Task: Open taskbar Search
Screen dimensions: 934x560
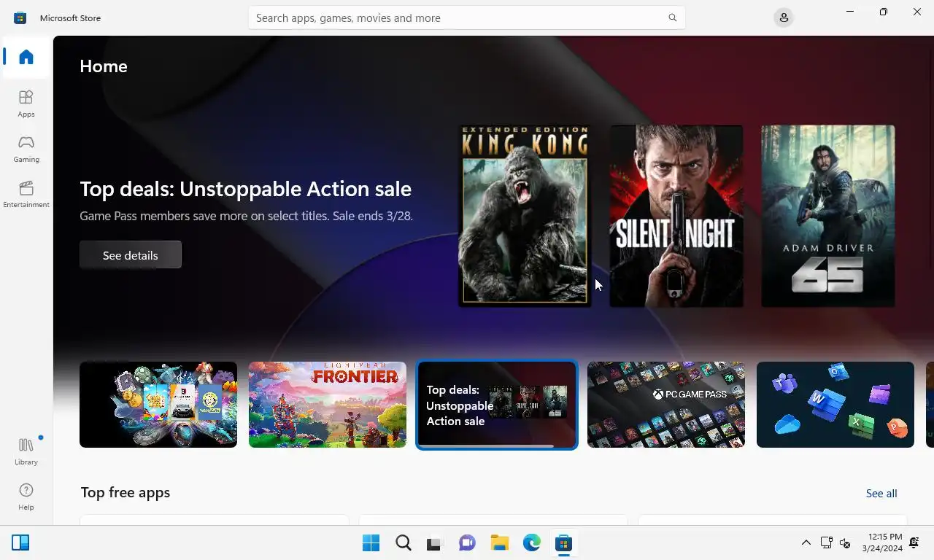Action: click(403, 543)
